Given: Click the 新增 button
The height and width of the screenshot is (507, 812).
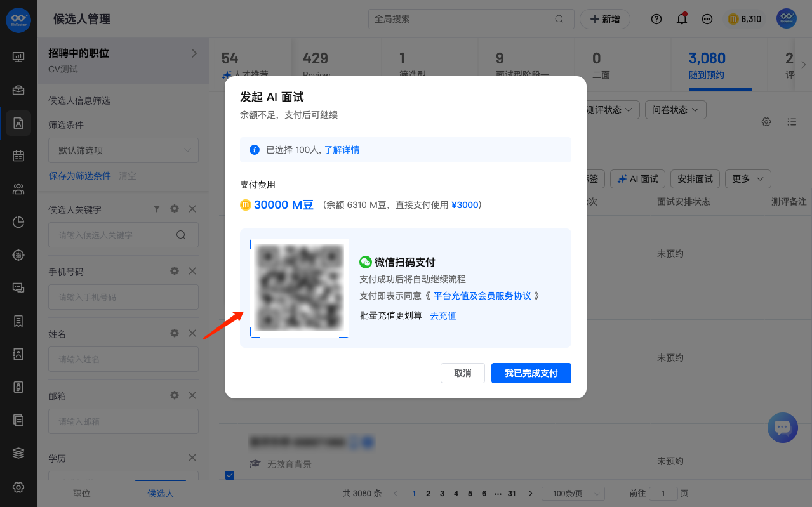Looking at the screenshot, I should [x=605, y=19].
